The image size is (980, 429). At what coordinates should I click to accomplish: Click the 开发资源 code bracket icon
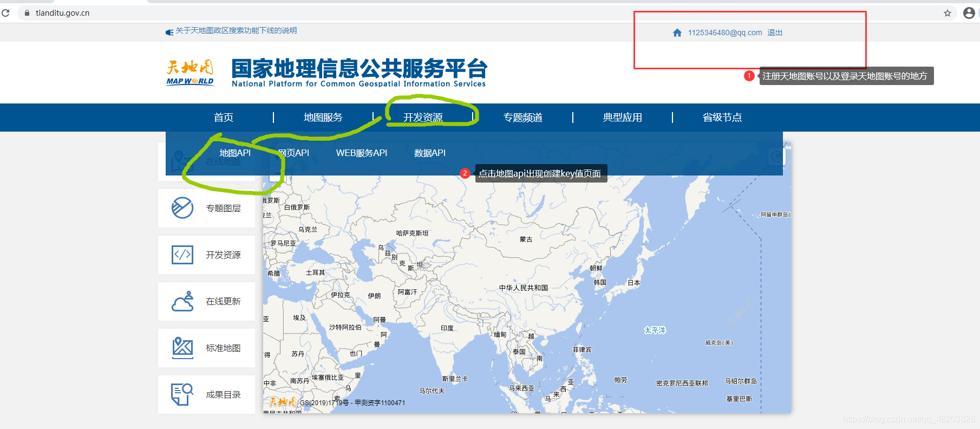(182, 255)
